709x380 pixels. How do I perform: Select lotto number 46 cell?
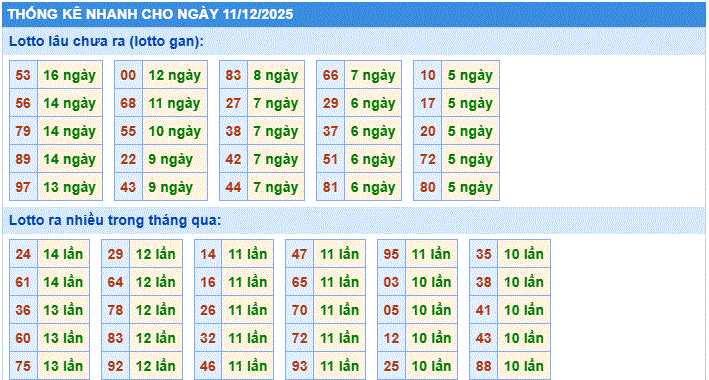click(x=208, y=366)
